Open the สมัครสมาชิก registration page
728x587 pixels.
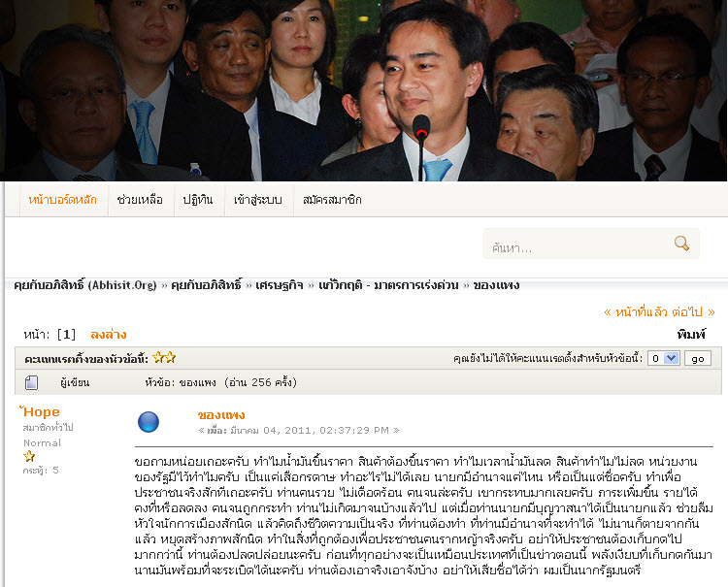tap(332, 200)
